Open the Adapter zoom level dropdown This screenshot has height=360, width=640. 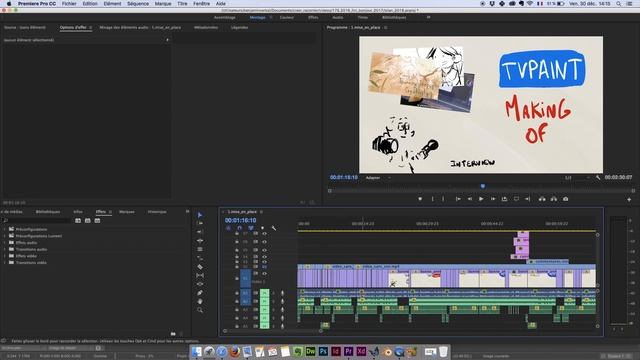(x=378, y=178)
